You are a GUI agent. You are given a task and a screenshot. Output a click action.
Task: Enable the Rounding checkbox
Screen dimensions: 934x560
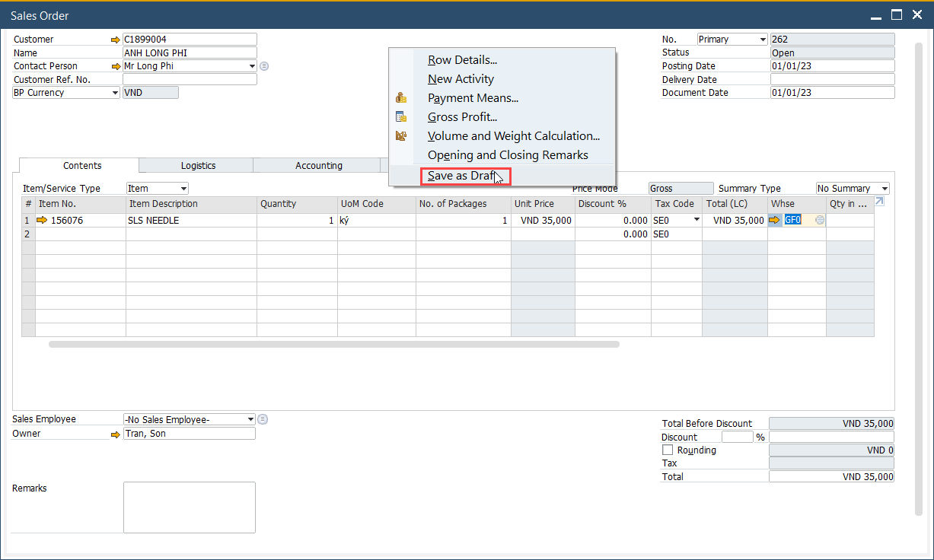668,450
